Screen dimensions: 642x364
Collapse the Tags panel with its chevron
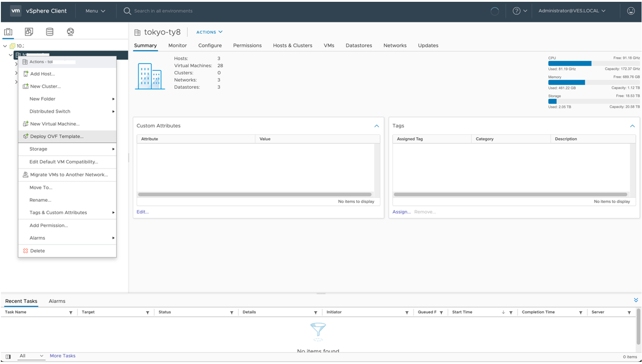click(632, 126)
